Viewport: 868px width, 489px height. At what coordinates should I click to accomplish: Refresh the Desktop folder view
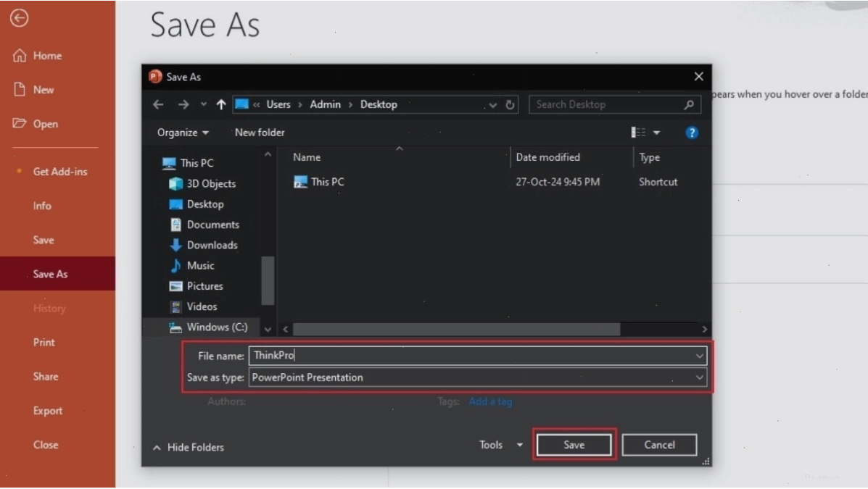click(510, 105)
